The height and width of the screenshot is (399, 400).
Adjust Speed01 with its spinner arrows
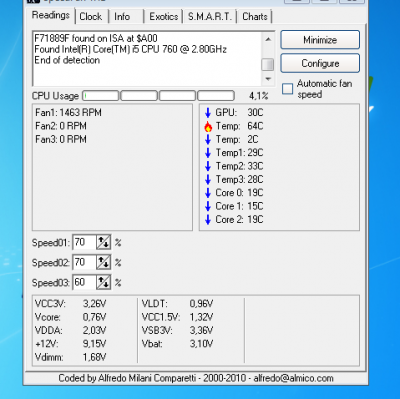tap(104, 242)
